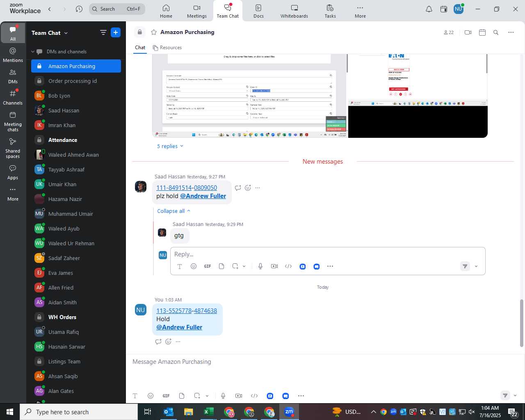Click the NU profile avatar in header
This screenshot has height=420, width=525.
click(x=459, y=9)
